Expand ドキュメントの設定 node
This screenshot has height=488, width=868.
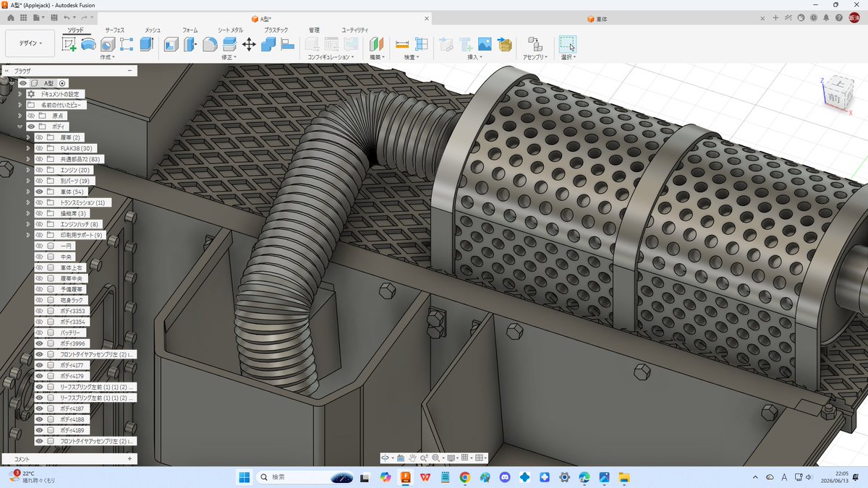[20, 94]
